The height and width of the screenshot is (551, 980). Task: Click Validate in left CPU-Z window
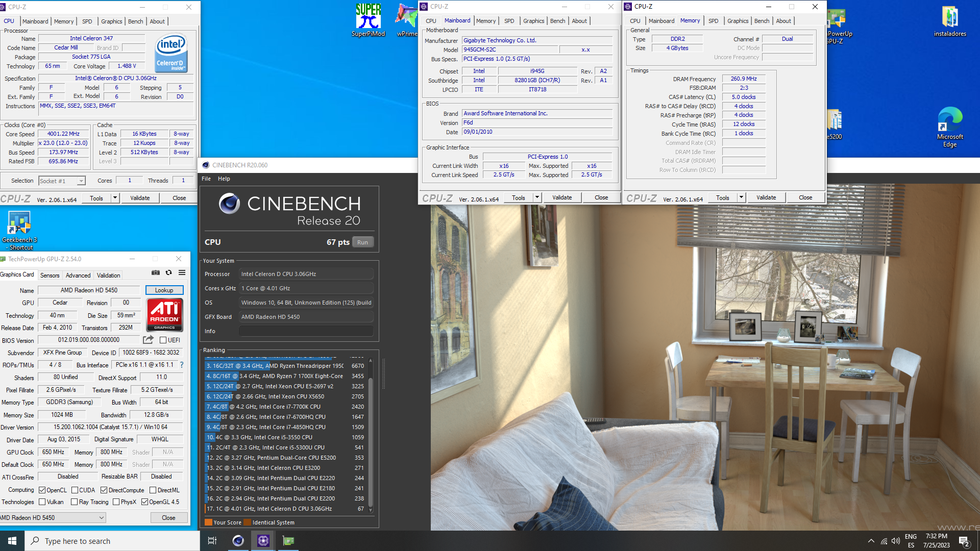click(x=140, y=198)
